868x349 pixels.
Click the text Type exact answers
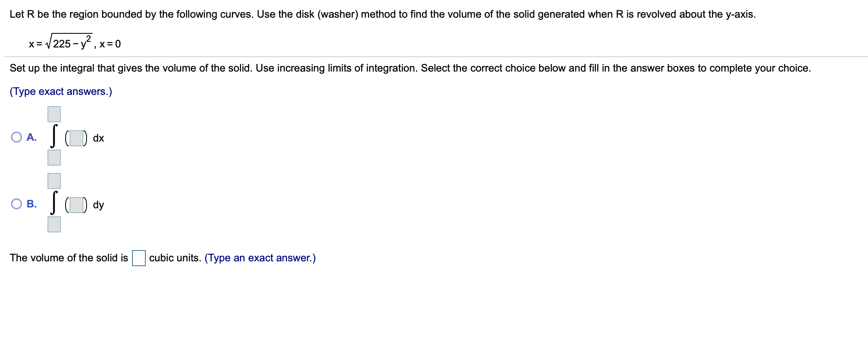60,91
